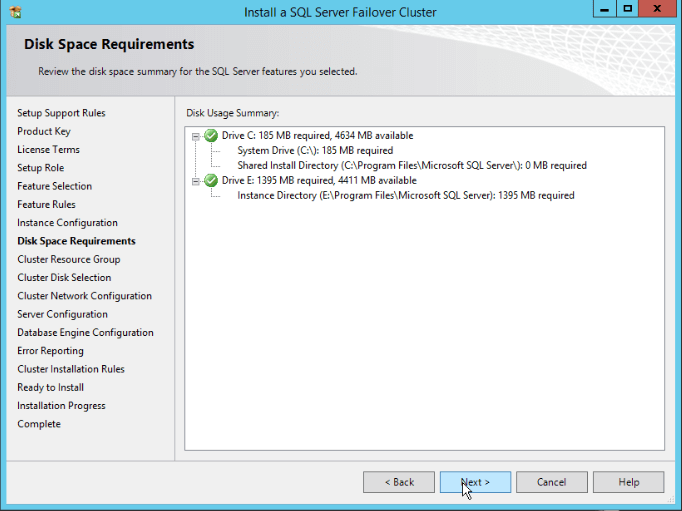
Task: Cancel the SQL Server setup
Action: click(551, 482)
